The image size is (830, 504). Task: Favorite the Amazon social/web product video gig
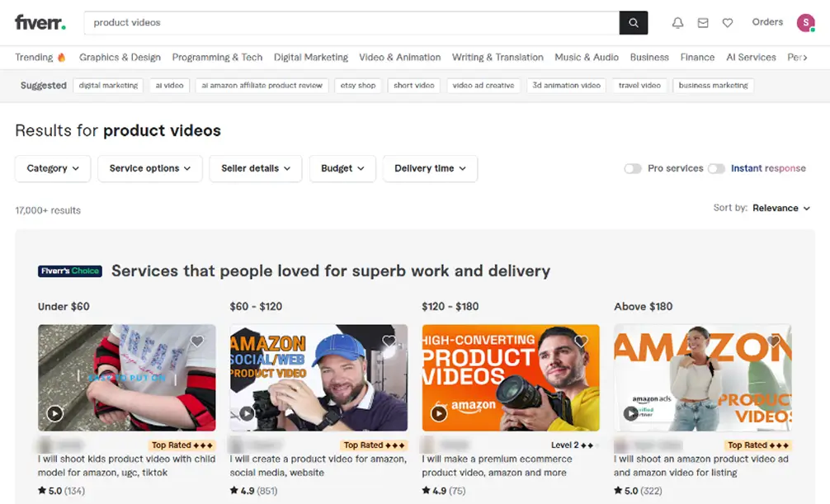click(389, 341)
